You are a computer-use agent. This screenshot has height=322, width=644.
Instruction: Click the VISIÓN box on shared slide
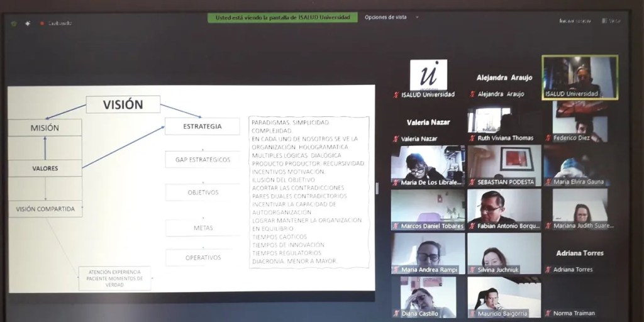[123, 104]
